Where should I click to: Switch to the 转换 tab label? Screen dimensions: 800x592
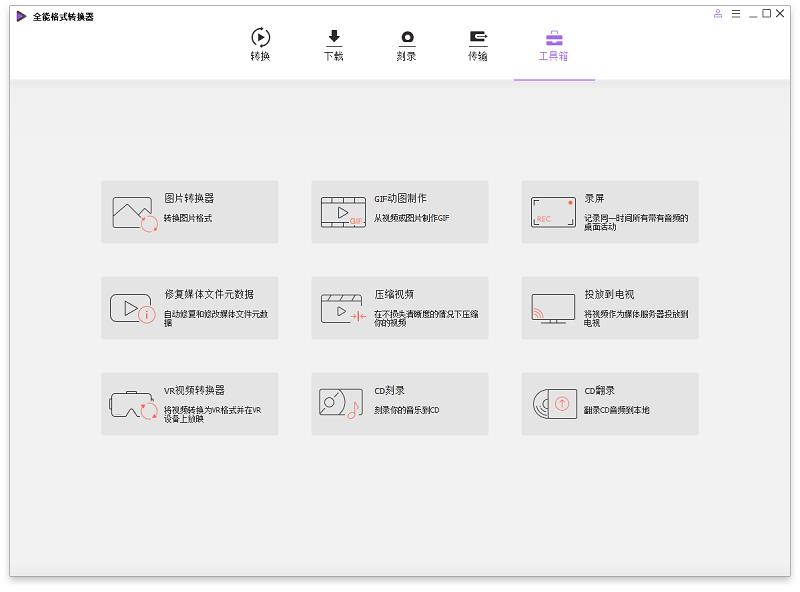click(x=260, y=56)
